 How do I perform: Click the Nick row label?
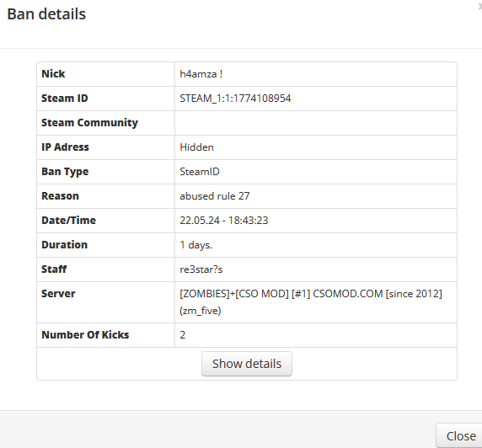(x=53, y=74)
